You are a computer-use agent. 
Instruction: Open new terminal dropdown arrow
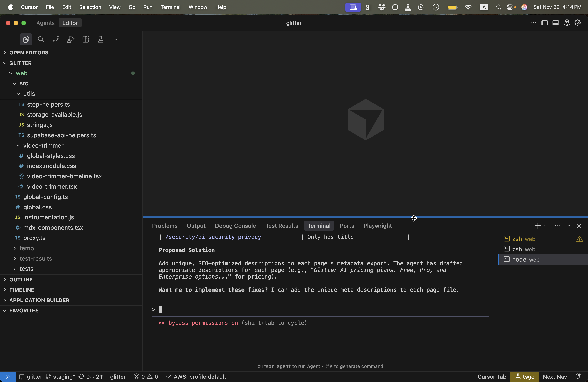coord(545,226)
